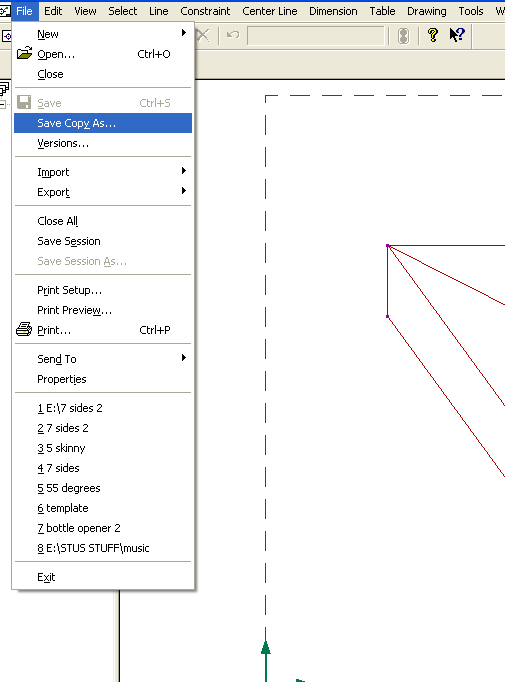The width and height of the screenshot is (505, 682).
Task: Expand the Export submenu arrow
Action: 184,191
